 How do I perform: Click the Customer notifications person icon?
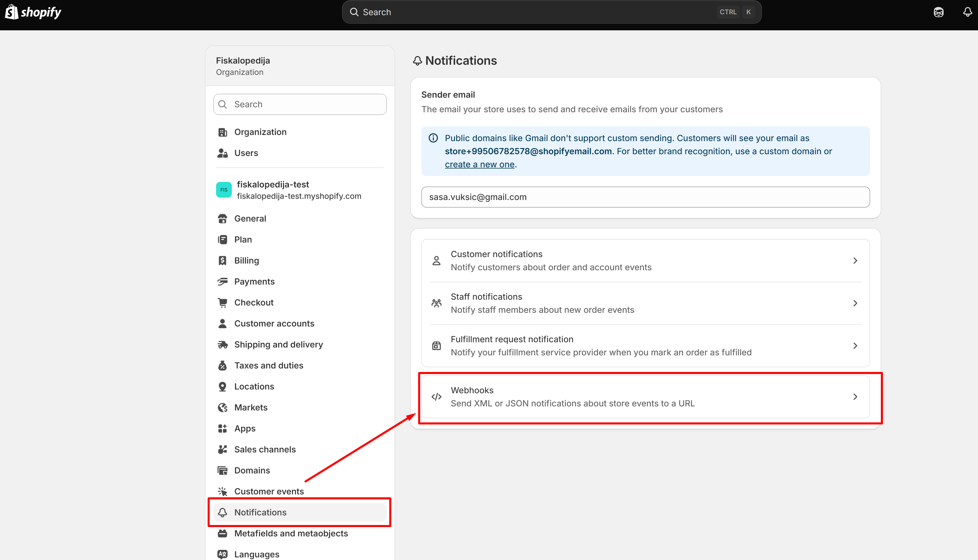point(436,261)
